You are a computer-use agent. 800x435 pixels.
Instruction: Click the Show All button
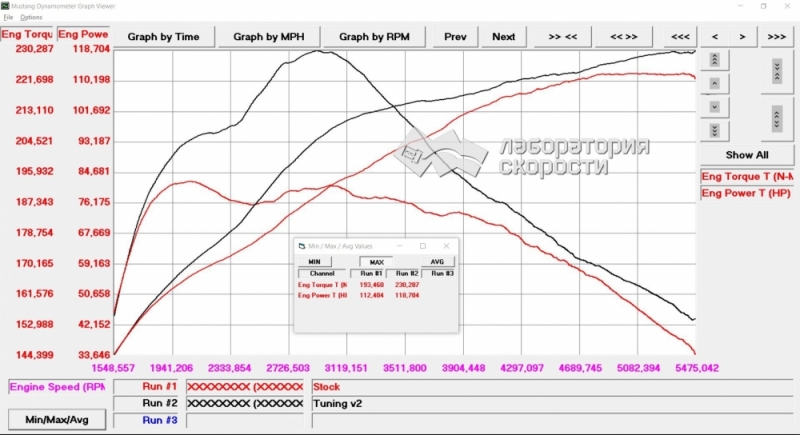[x=747, y=155]
